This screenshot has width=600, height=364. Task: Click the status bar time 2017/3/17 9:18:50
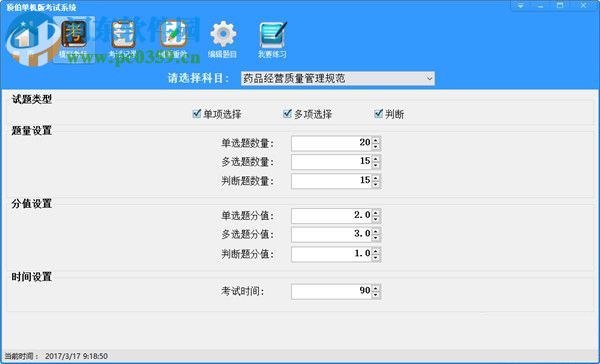[76, 356]
